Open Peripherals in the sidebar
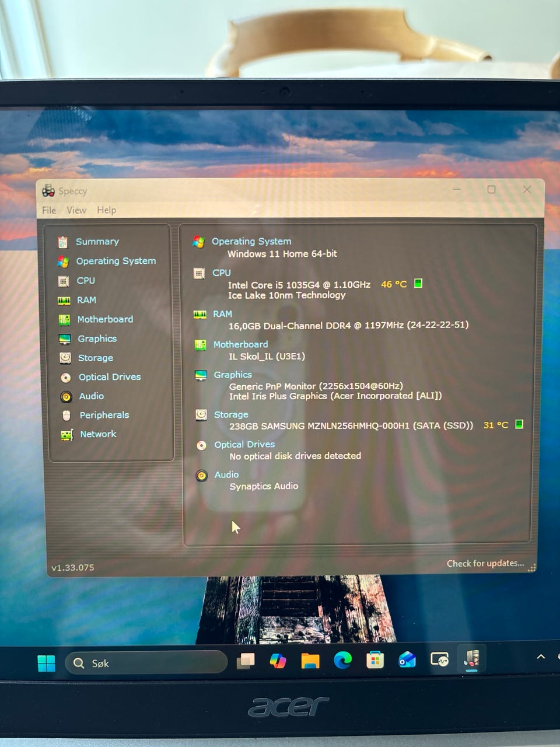560x747 pixels. (104, 415)
